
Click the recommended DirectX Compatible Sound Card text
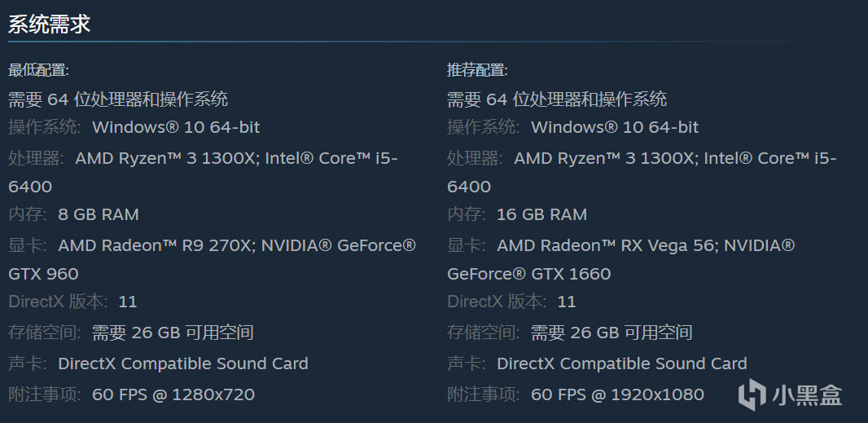(x=622, y=364)
